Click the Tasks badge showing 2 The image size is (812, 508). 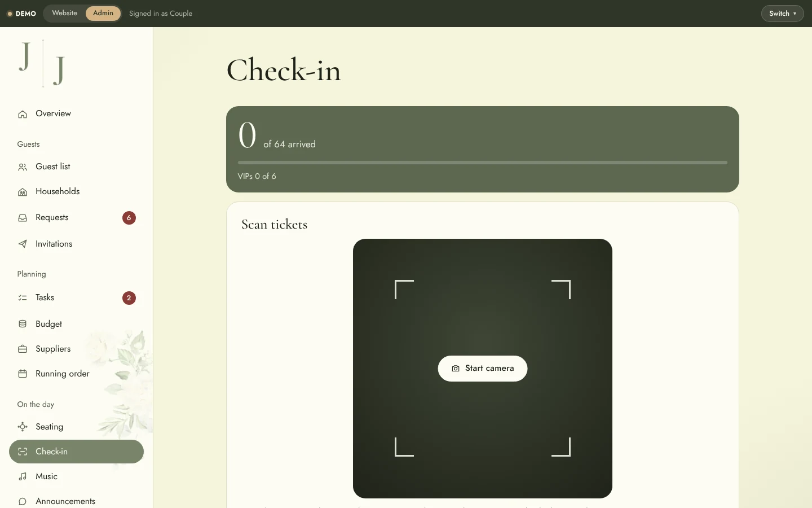click(129, 298)
